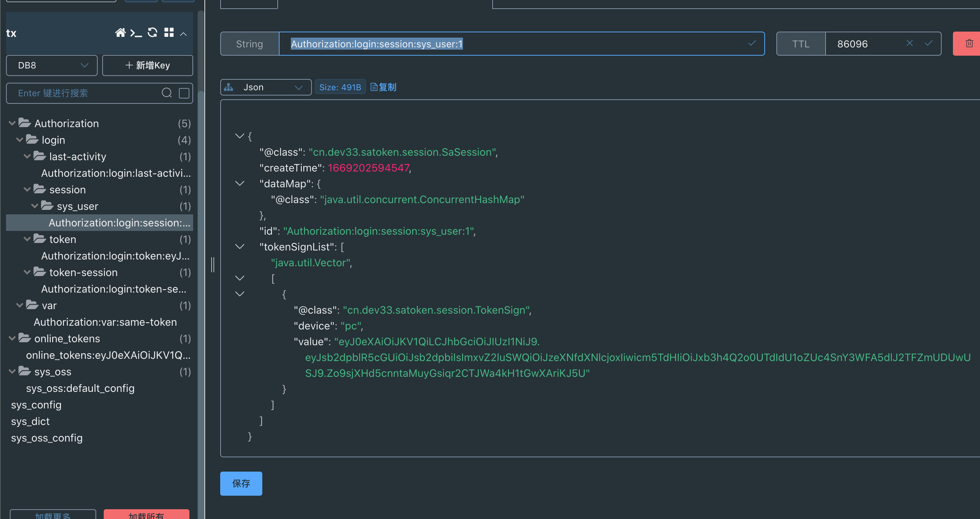
Task: Click the token folder icon
Action: point(40,239)
